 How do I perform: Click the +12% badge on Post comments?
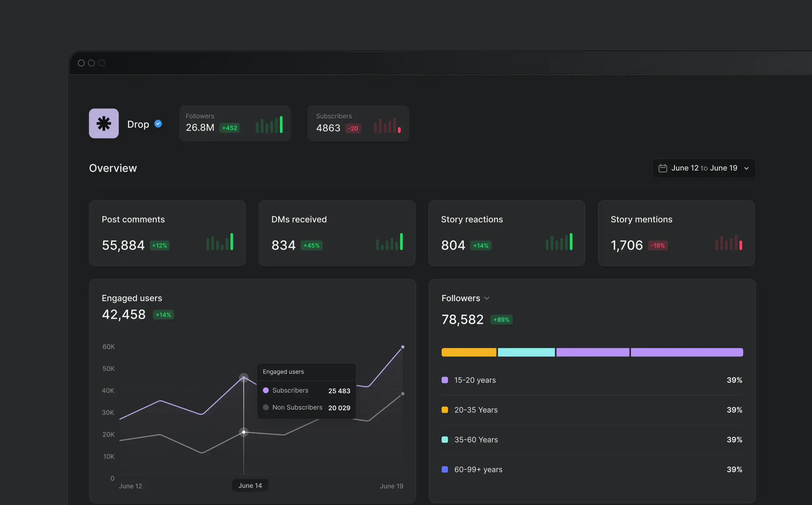tap(159, 246)
